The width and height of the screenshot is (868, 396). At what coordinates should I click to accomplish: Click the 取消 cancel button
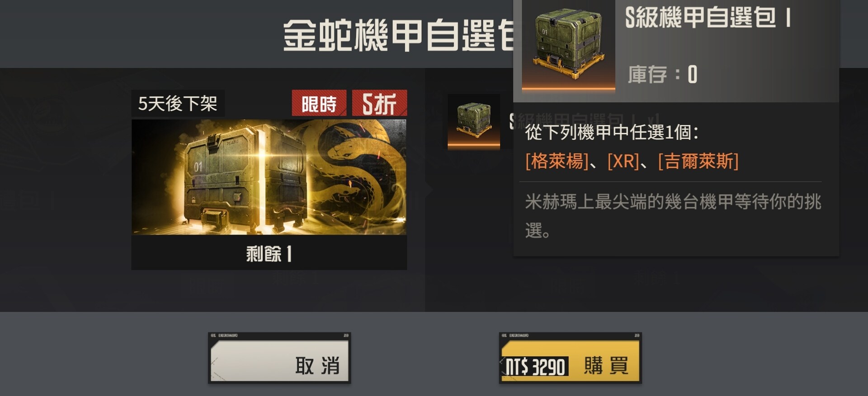tap(279, 359)
